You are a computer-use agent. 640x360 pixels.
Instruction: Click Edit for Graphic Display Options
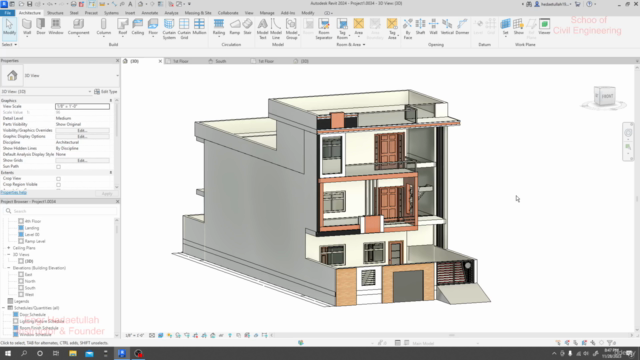[x=82, y=136]
